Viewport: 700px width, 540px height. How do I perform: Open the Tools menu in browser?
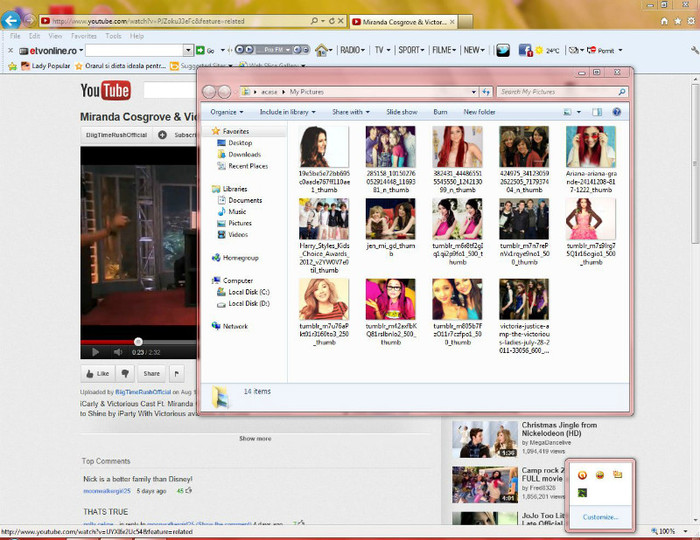113,36
